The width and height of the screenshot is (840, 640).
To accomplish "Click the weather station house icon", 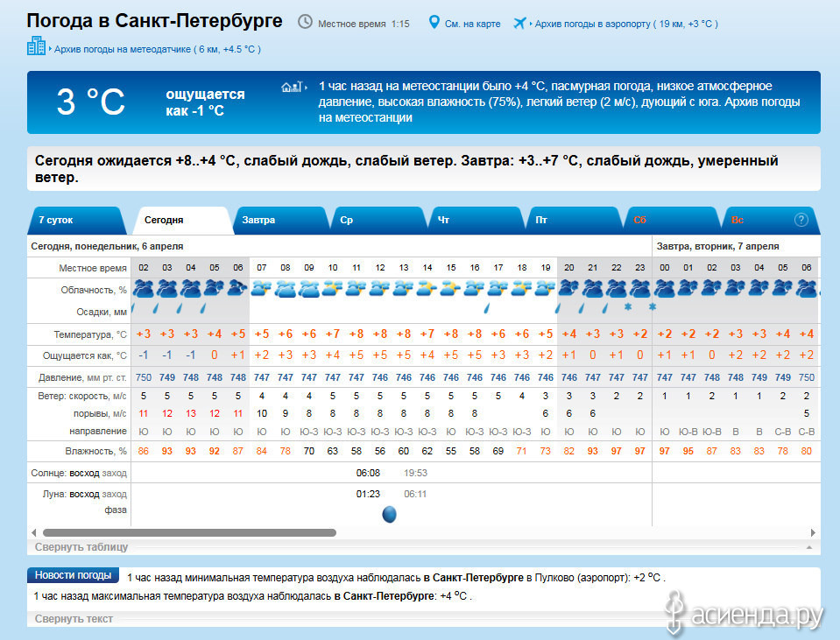I will click(x=292, y=87).
